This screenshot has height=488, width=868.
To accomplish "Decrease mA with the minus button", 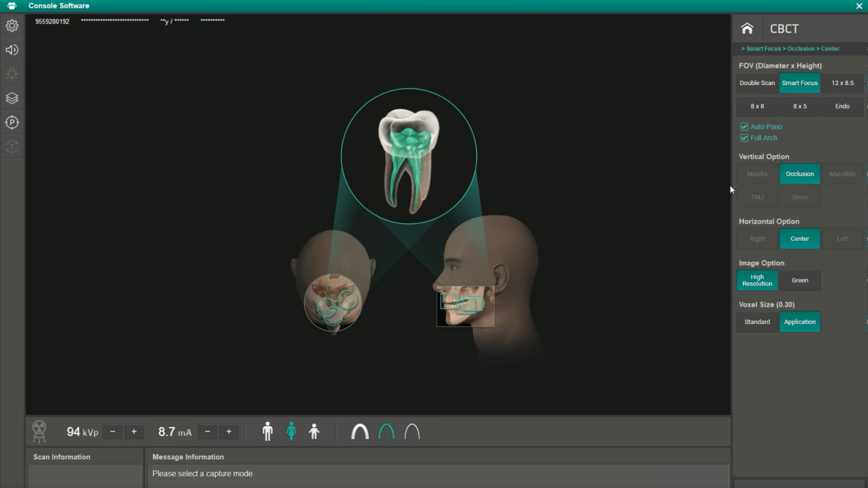I will pos(208,432).
